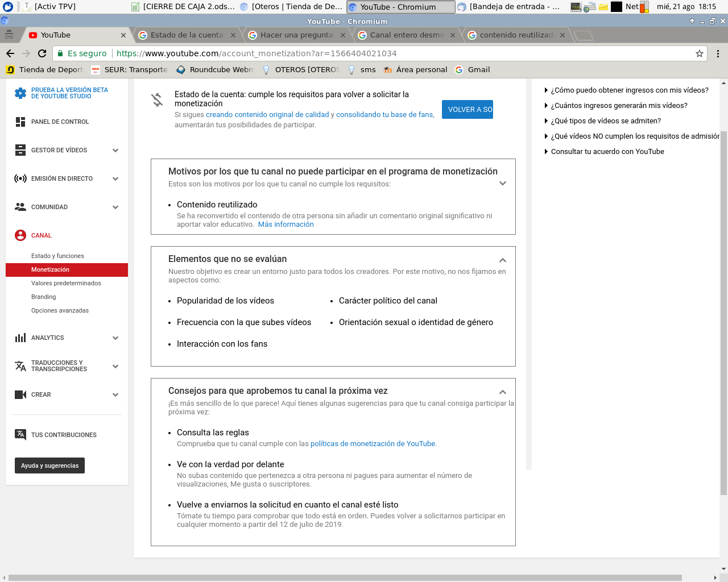
Task: Click the Emisión en directo broadcast icon
Action: coord(20,178)
